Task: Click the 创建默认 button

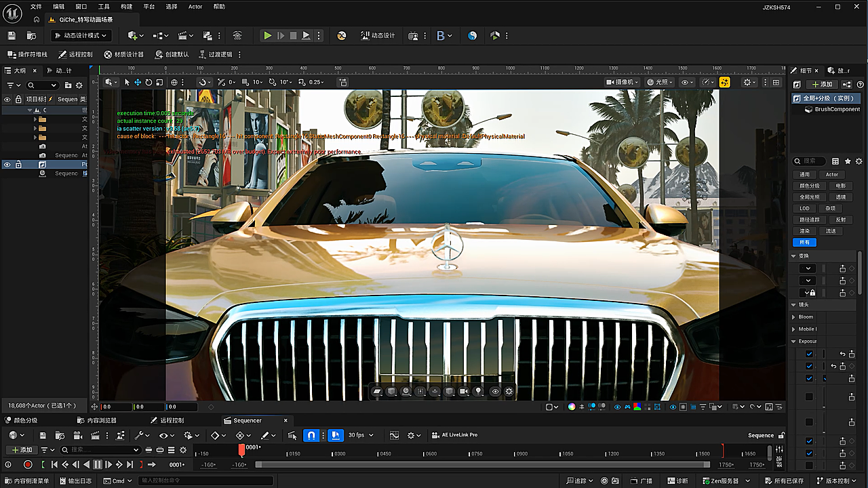Action: [172, 54]
